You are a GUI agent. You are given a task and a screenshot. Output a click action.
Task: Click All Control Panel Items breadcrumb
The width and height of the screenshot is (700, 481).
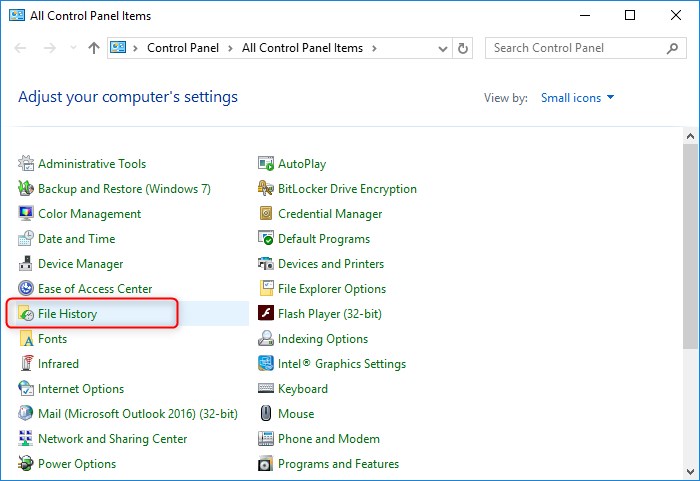pyautogui.click(x=303, y=48)
